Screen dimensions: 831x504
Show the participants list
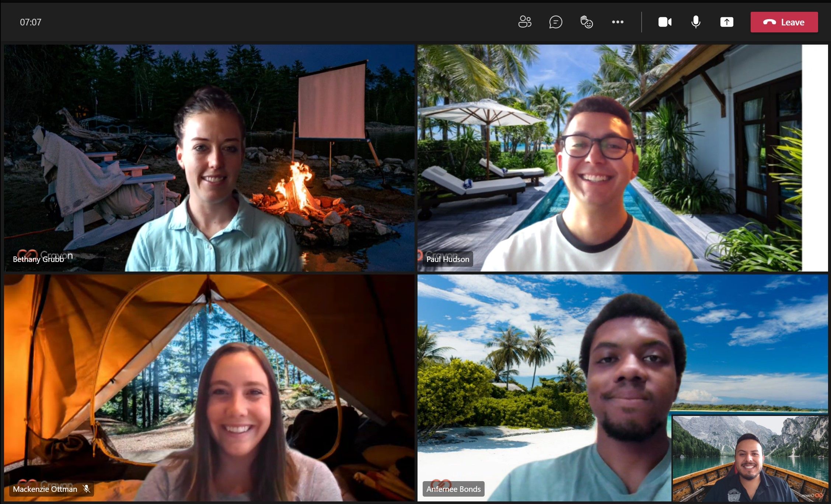(525, 22)
